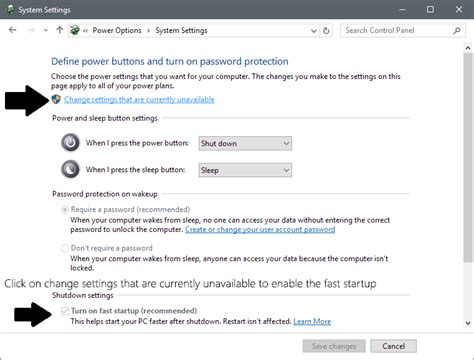
Task: Click heading Define power buttons and turn on password protection
Action: (x=170, y=61)
